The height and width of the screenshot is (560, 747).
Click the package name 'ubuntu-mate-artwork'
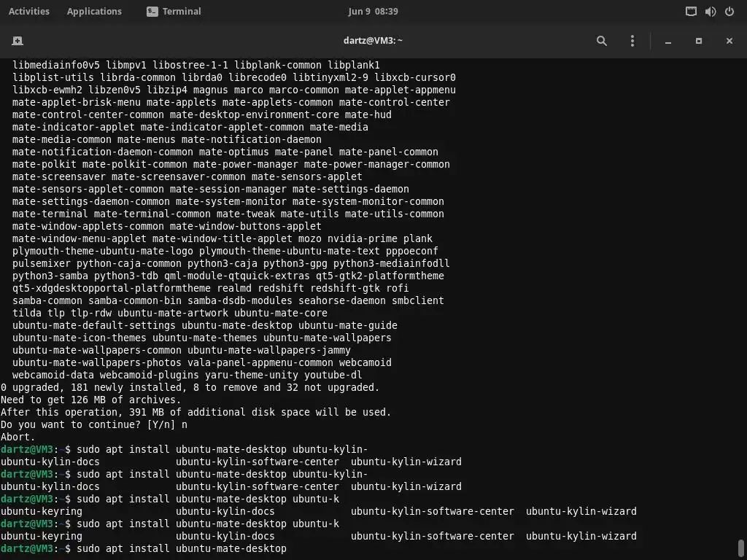[173, 314]
